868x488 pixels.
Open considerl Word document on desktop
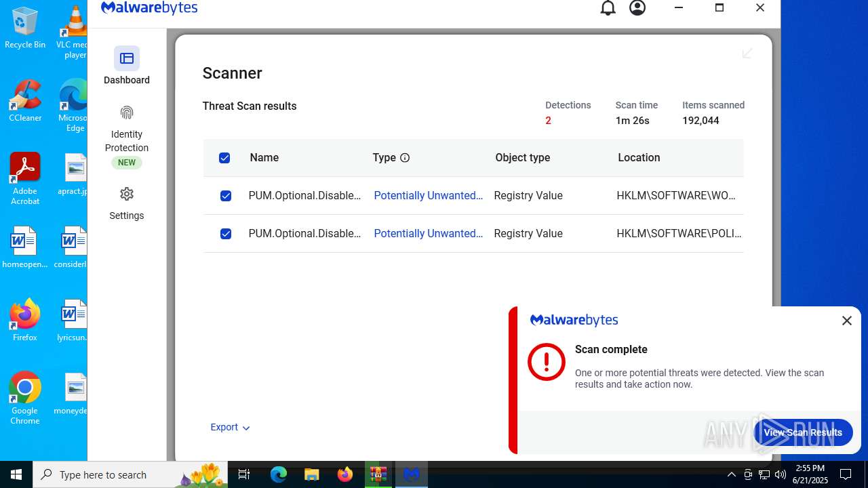point(71,247)
